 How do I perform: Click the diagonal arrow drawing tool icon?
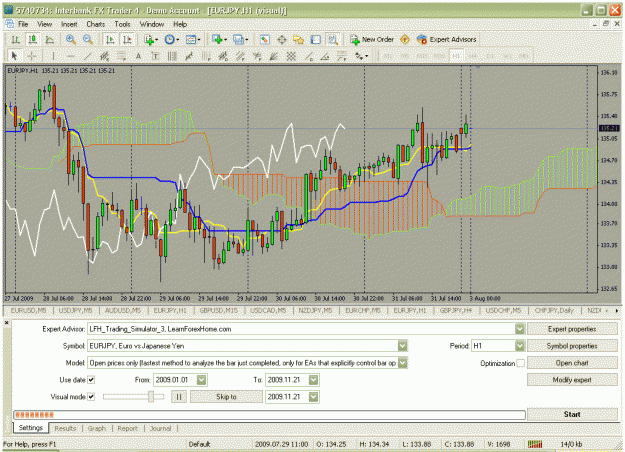click(x=189, y=56)
